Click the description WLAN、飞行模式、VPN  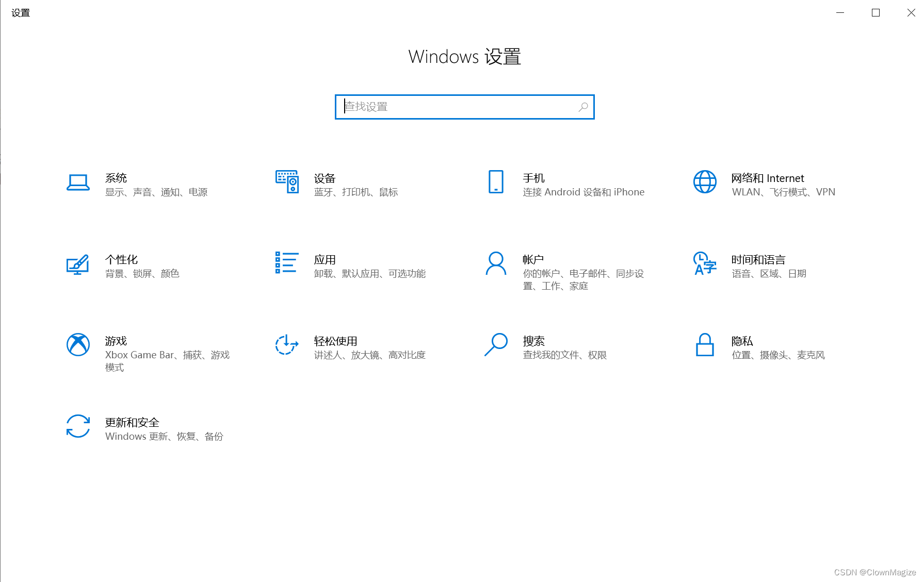[x=783, y=192]
